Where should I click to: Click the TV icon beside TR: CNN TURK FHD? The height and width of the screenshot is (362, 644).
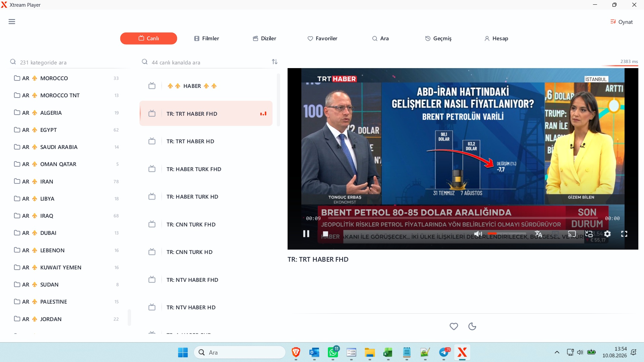(x=152, y=224)
